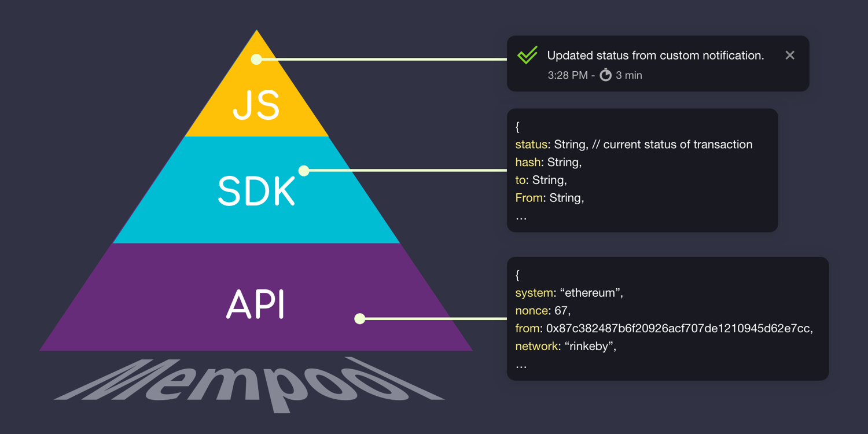The image size is (868, 434).
Task: Toggle the nonce field in the API payload
Action: pyautogui.click(x=531, y=311)
